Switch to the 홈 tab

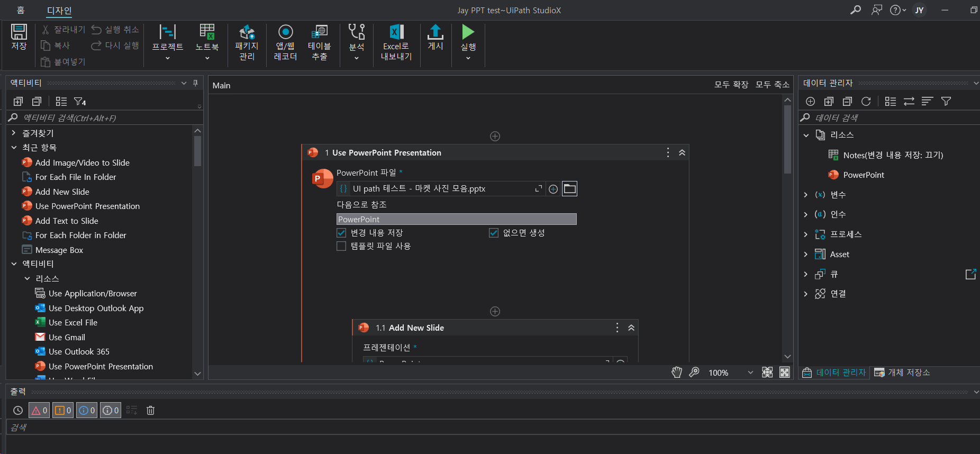(21, 10)
